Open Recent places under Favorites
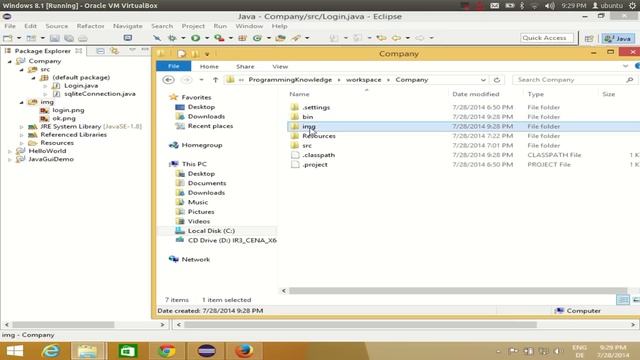640x360 pixels. [x=210, y=126]
